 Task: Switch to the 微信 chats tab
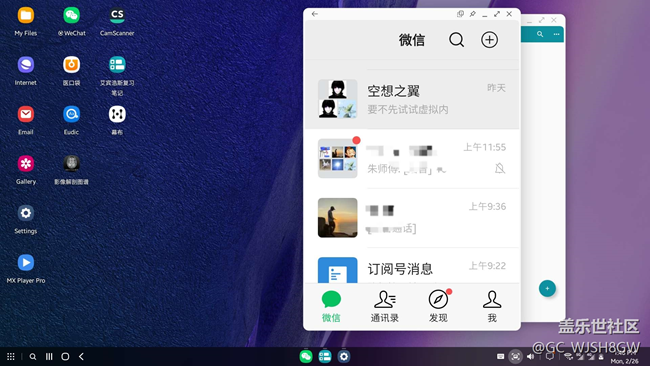[331, 307]
